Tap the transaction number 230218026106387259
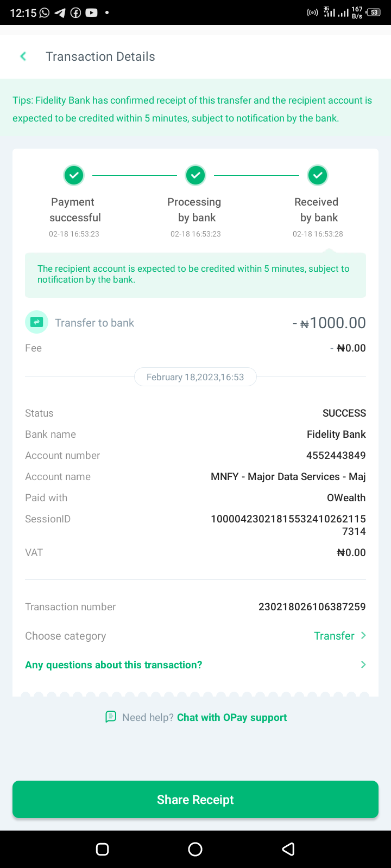This screenshot has height=868, width=391. coord(312,607)
